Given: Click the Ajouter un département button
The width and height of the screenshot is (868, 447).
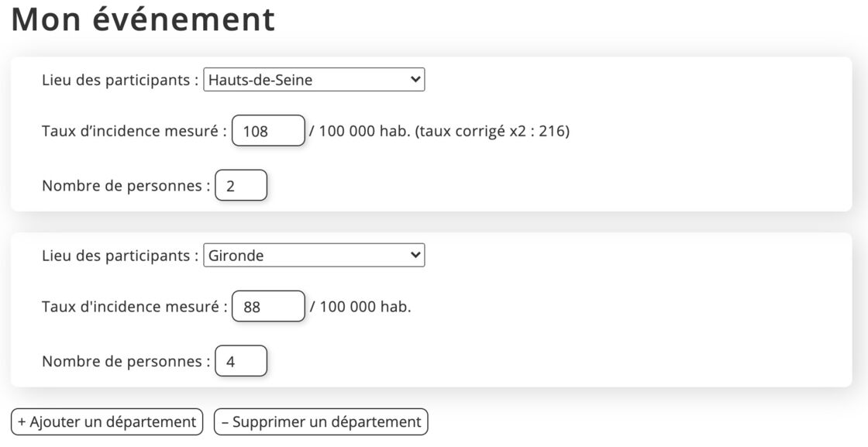Looking at the screenshot, I should pos(107,421).
